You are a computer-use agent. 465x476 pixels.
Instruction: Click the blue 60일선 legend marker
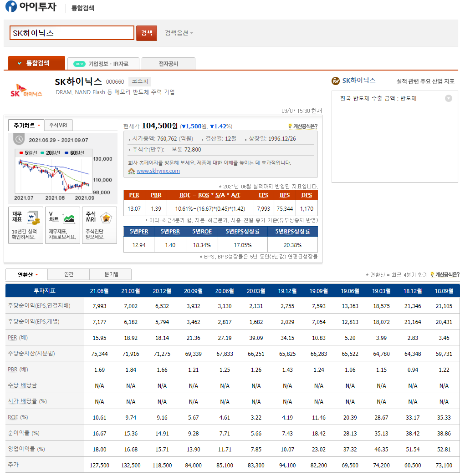pos(66,153)
